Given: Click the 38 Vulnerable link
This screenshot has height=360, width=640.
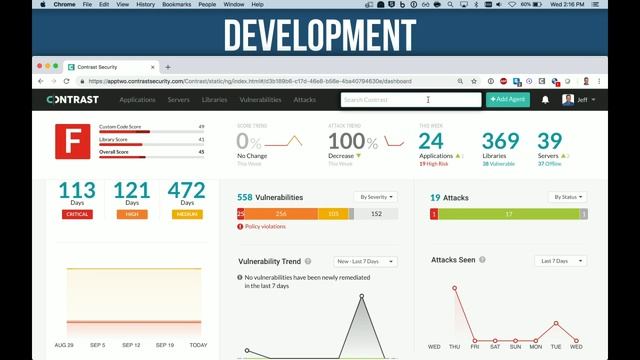Looking at the screenshot, I should (x=499, y=164).
